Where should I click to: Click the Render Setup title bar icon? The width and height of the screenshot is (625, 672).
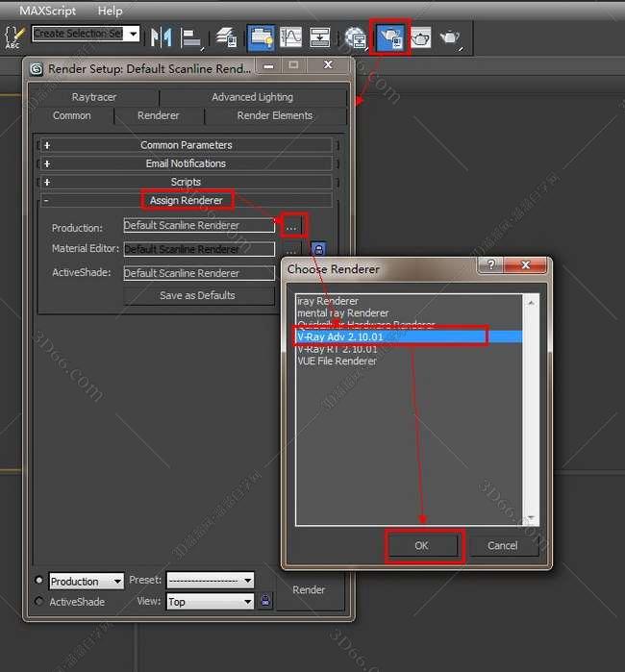[37, 69]
